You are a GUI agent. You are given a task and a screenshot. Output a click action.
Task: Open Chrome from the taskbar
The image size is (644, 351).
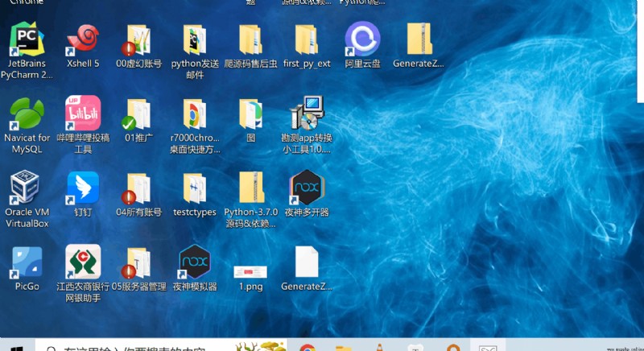click(308, 347)
